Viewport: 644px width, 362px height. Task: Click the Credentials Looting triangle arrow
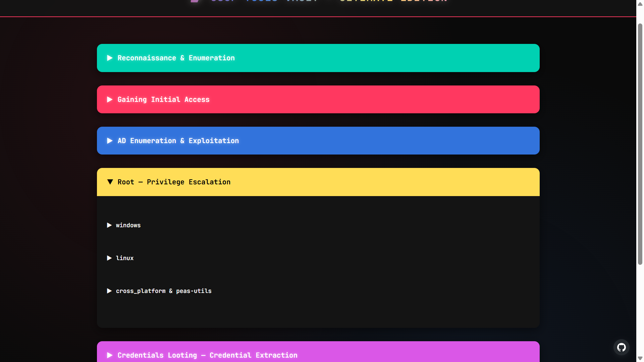coord(110,355)
